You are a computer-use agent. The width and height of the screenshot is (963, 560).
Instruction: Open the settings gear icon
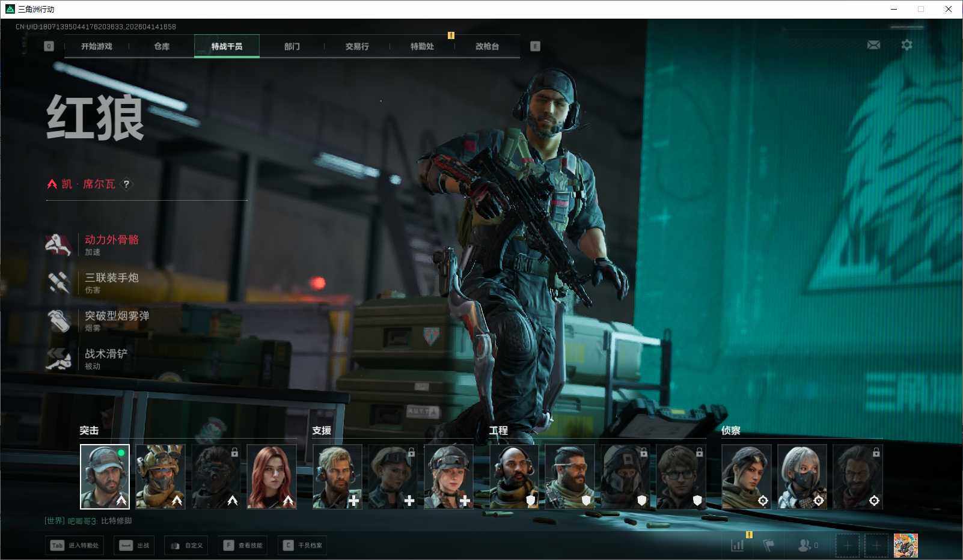(906, 45)
